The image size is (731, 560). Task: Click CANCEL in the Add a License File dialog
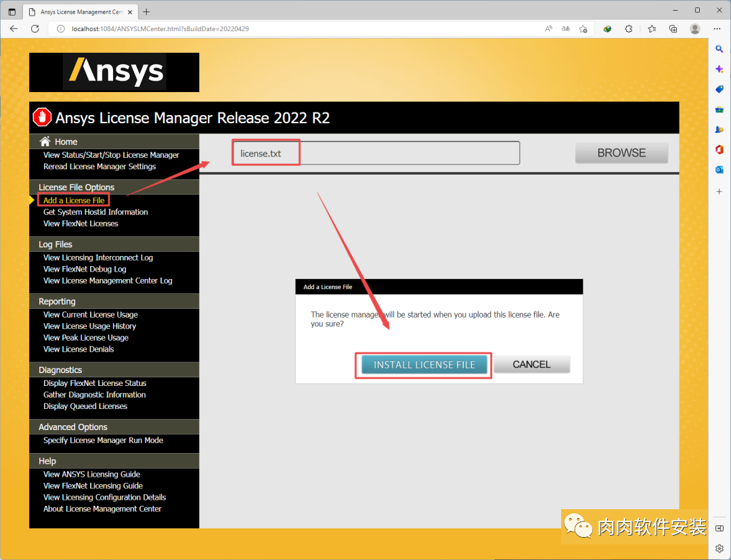coord(531,364)
